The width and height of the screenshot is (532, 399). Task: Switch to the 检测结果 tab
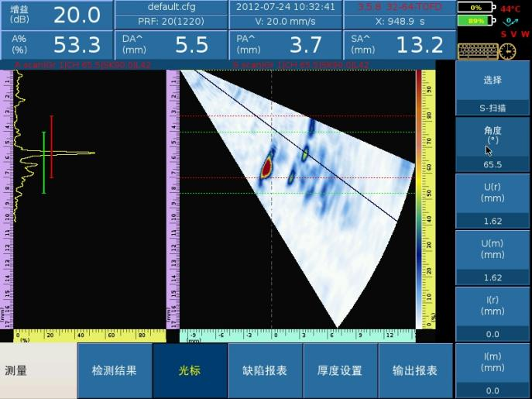click(115, 371)
